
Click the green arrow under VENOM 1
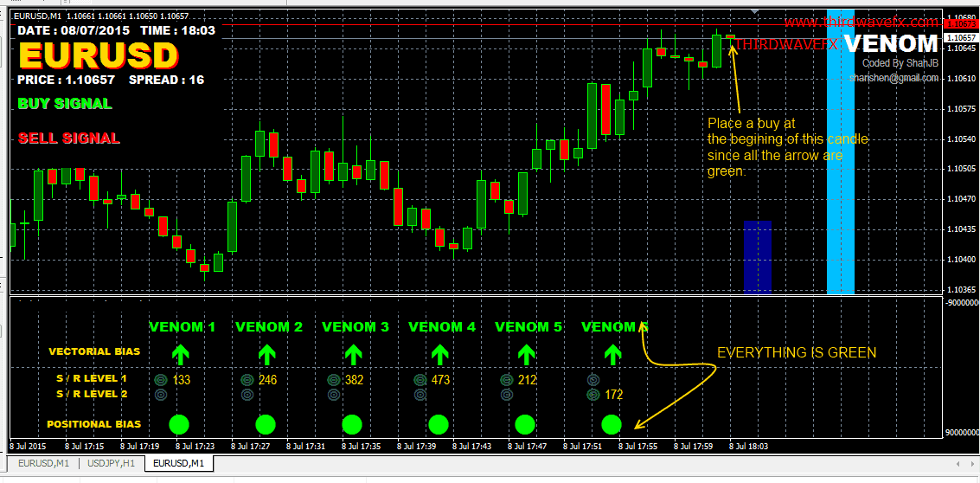coord(179,353)
